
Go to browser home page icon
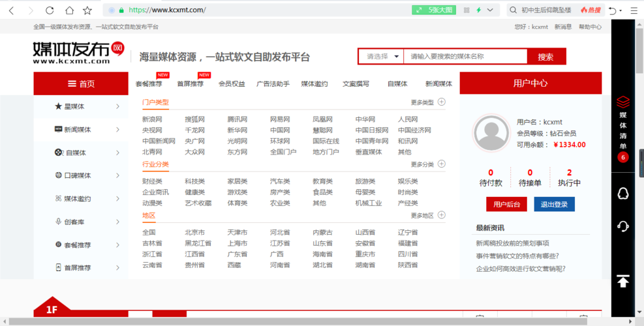tap(70, 10)
